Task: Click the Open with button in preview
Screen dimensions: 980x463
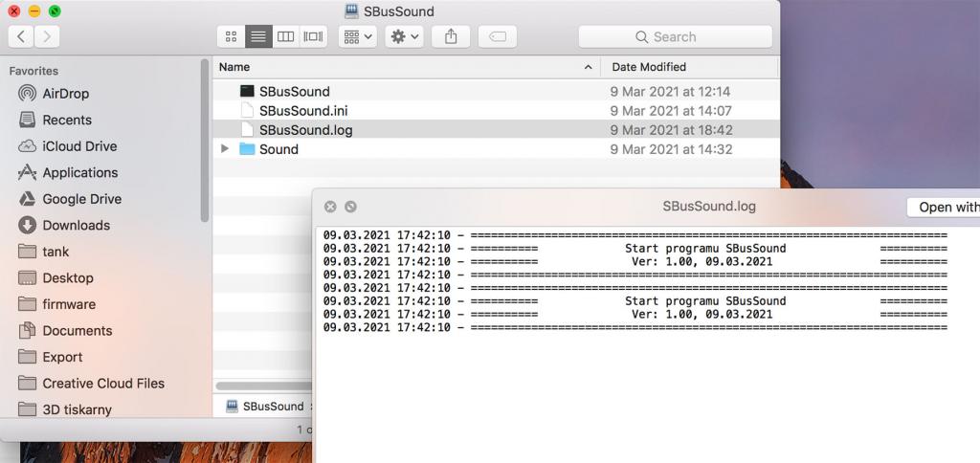Action: pos(946,207)
